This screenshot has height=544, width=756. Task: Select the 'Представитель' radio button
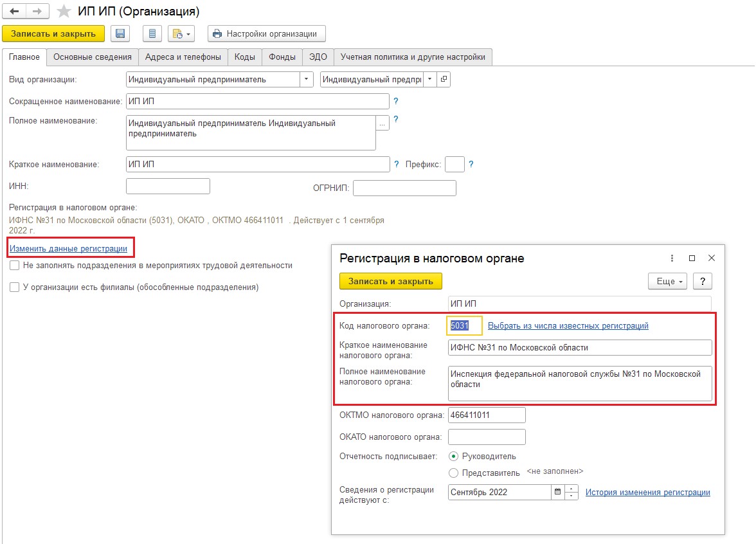454,473
